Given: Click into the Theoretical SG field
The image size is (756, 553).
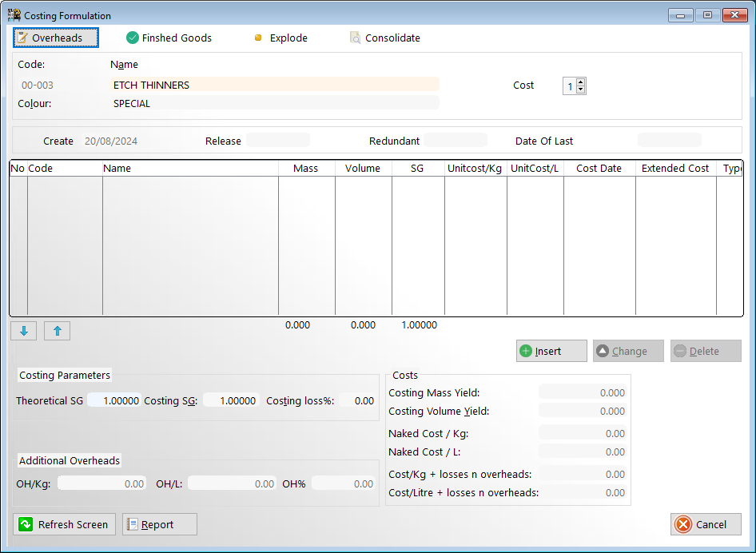Looking at the screenshot, I should (114, 400).
